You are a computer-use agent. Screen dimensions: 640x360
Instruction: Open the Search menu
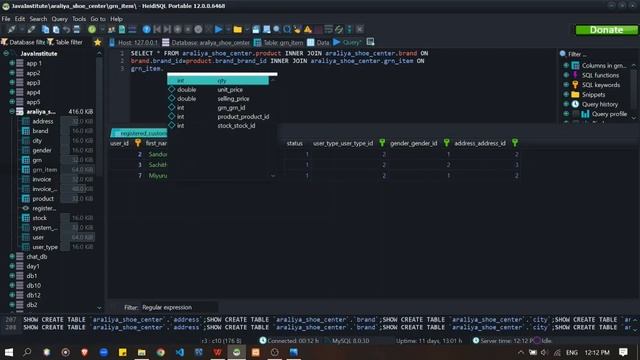point(38,19)
